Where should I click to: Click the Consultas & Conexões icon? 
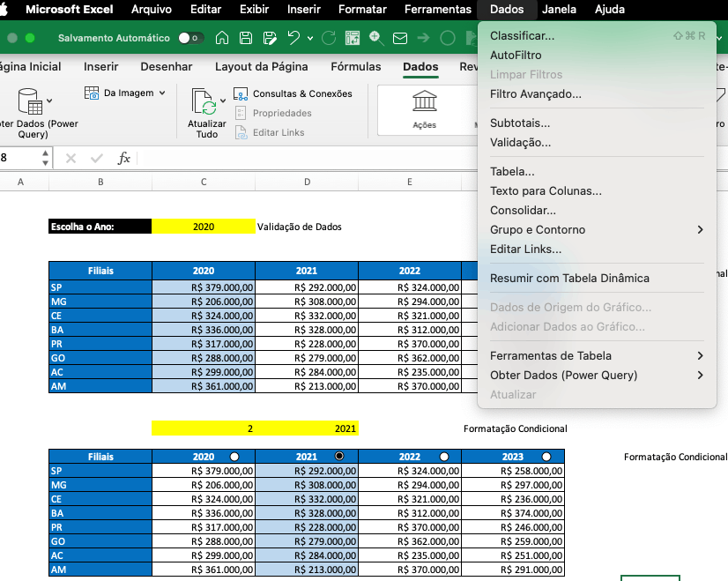(241, 93)
